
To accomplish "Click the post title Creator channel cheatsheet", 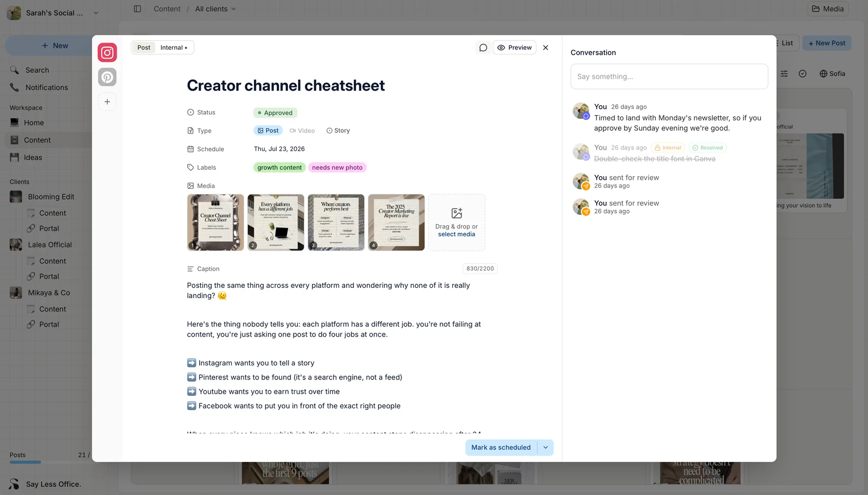I will [x=286, y=86].
